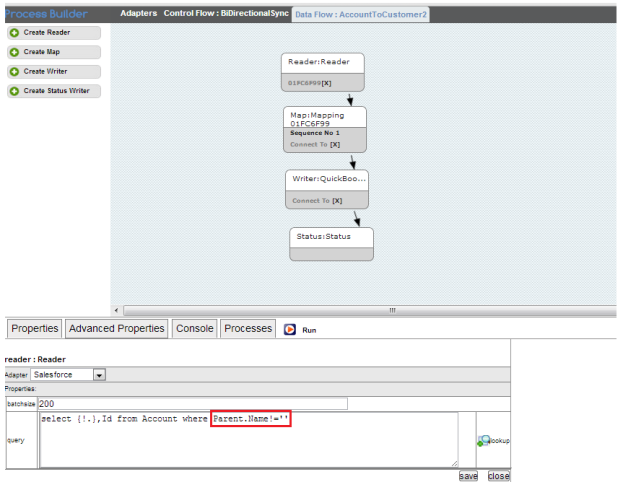Open the Console tab
Screen dimensions: 623x482
pos(194,328)
